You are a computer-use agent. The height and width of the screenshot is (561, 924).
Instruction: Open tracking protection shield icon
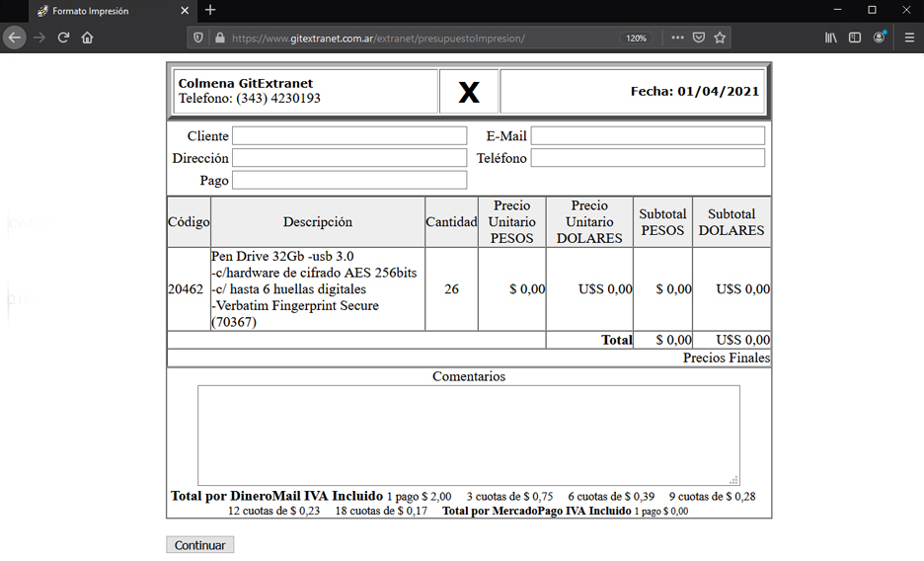[198, 39]
